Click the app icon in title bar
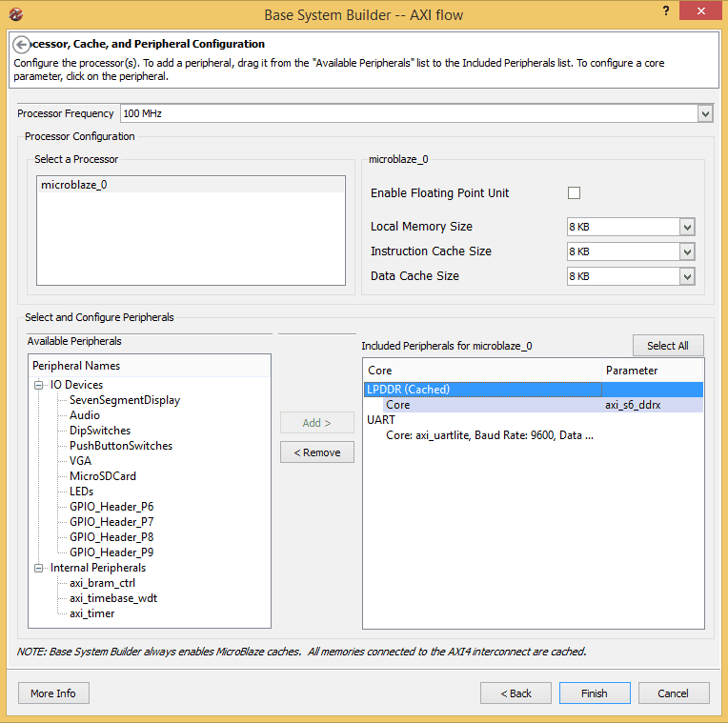Viewport: 728px width, 723px height. [x=16, y=14]
